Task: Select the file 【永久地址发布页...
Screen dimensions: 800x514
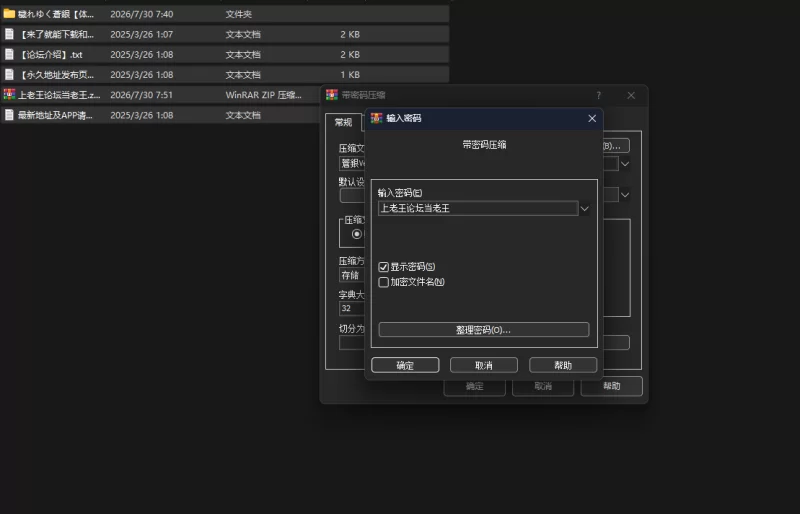Action: pyautogui.click(x=56, y=75)
